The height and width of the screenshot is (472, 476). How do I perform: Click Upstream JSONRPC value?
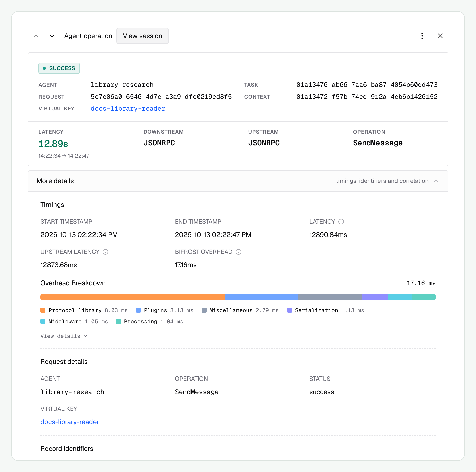pyautogui.click(x=264, y=143)
